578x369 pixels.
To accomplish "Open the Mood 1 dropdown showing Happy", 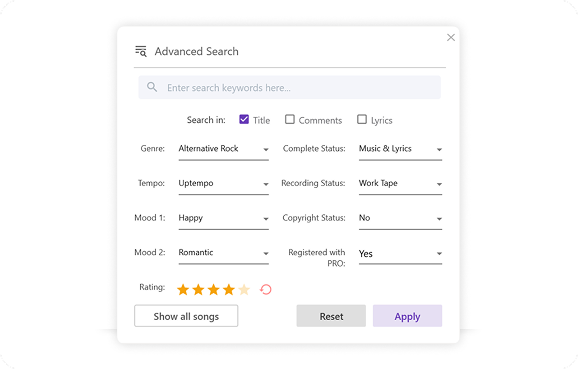I will pyautogui.click(x=223, y=219).
